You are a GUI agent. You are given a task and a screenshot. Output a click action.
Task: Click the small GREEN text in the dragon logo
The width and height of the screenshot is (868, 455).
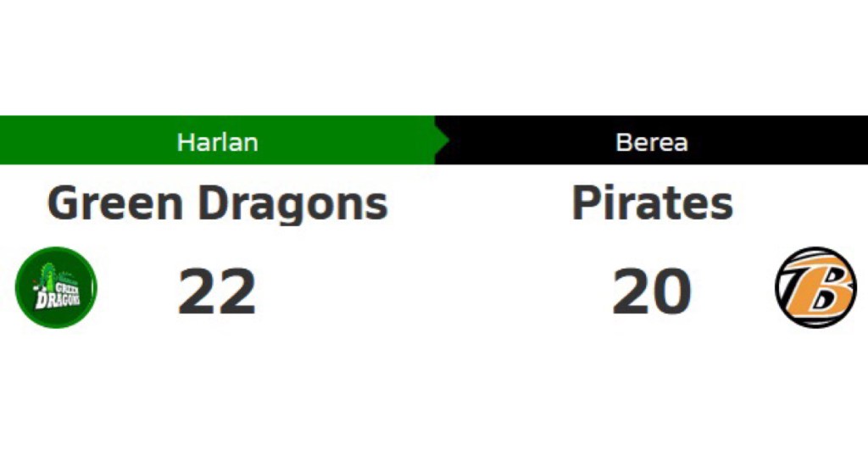68,286
